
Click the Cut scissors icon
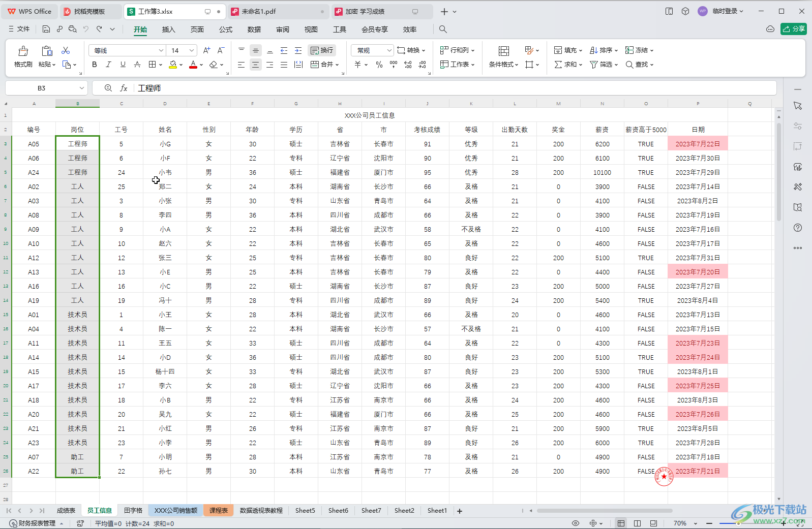(x=66, y=50)
